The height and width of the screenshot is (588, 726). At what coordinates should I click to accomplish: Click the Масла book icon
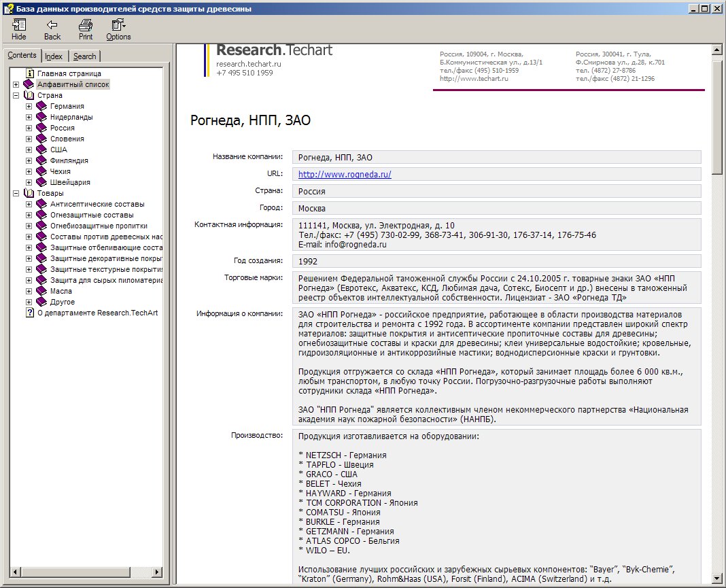point(41,291)
